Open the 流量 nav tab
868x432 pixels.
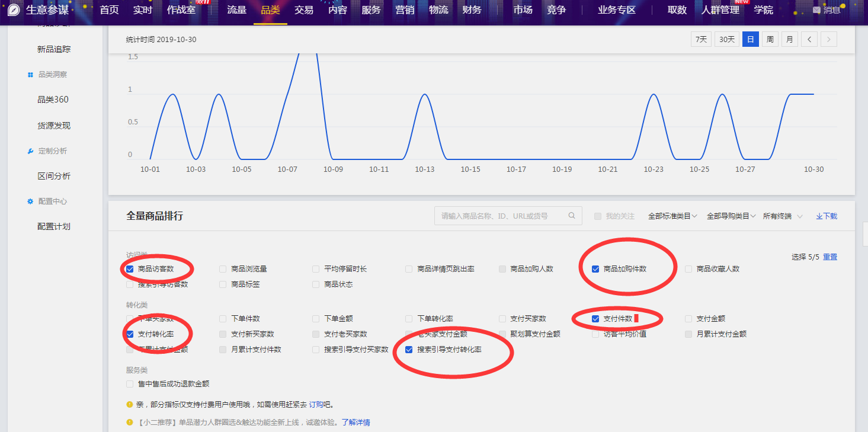[236, 10]
